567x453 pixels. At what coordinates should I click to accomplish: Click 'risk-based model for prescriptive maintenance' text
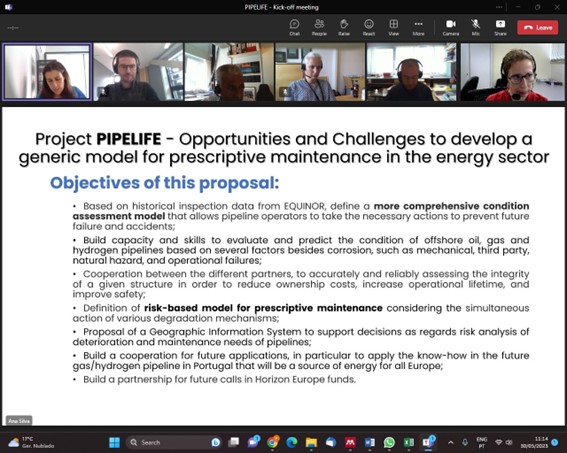[x=263, y=308]
